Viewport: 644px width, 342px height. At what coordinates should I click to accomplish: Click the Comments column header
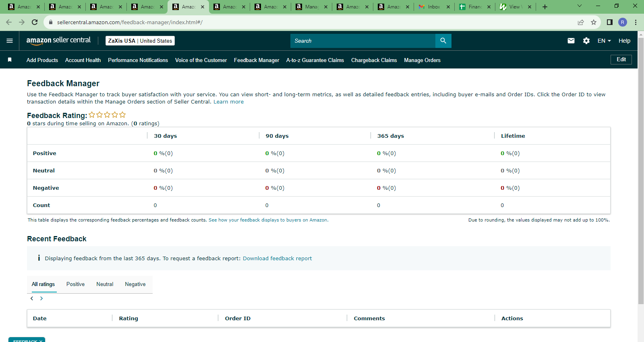coord(369,318)
